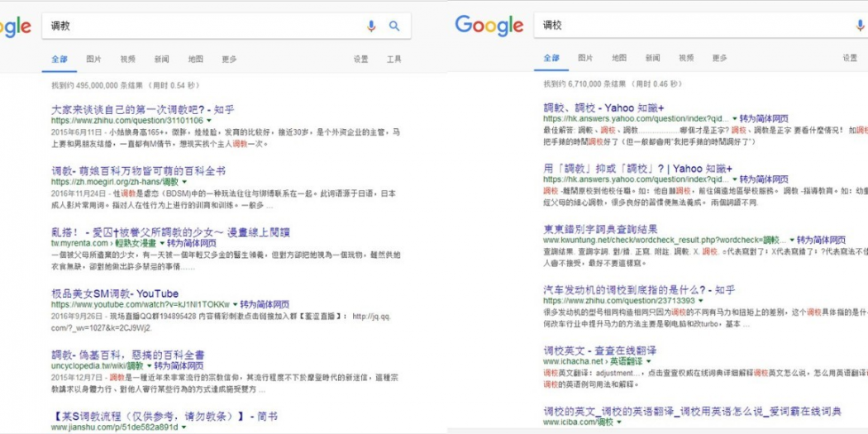Expand 更多 menu in 调校 search window
868x434 pixels.
(720, 58)
